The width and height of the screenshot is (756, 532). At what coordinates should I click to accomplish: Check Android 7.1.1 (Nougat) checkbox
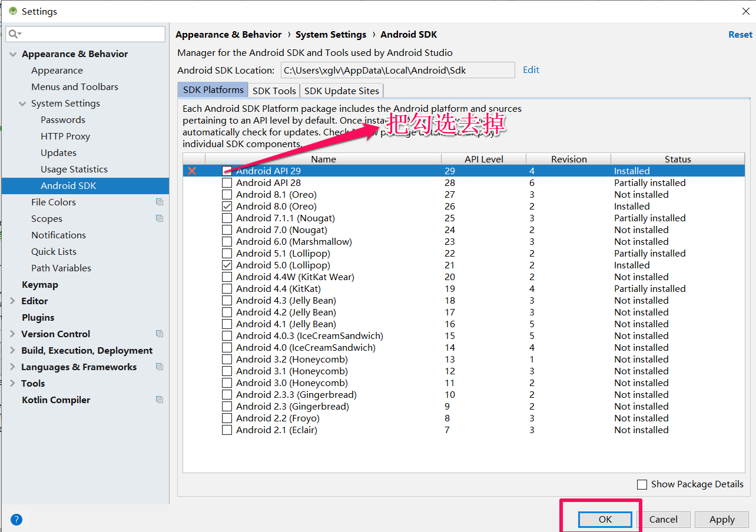pyautogui.click(x=227, y=218)
